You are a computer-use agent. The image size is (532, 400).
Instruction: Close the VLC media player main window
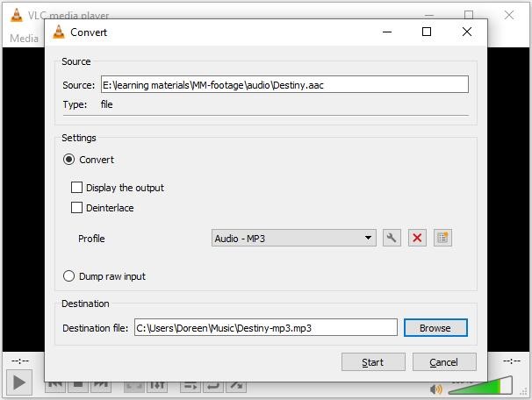tap(509, 15)
